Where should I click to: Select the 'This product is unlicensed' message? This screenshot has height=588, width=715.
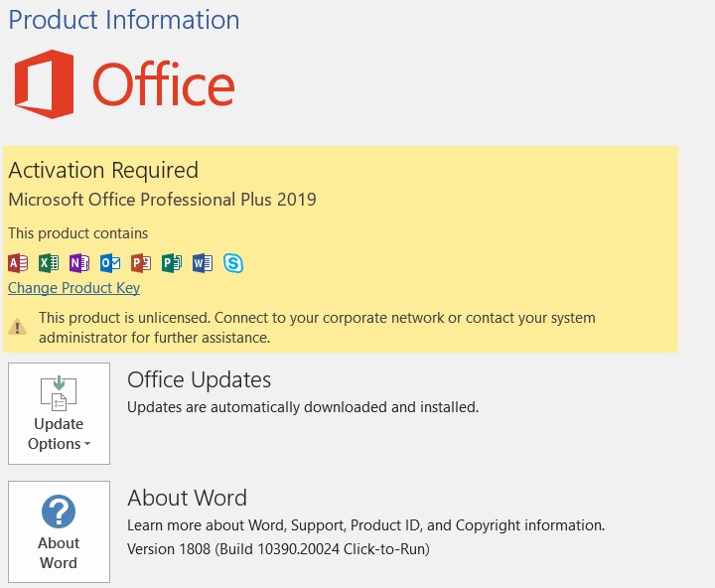tap(317, 328)
